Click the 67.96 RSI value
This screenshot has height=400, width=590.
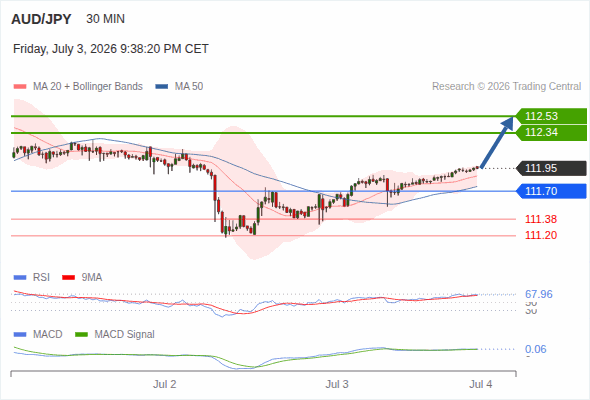tap(539, 294)
